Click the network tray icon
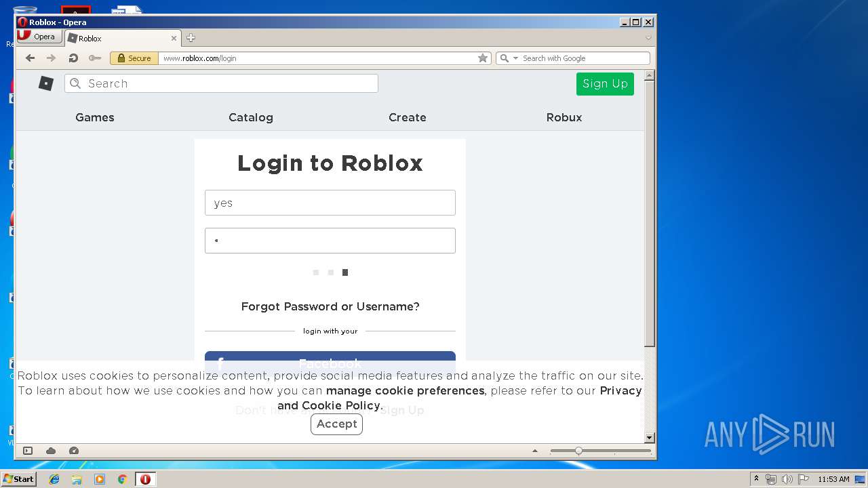Screen dimensions: 868x488 (771, 479)
